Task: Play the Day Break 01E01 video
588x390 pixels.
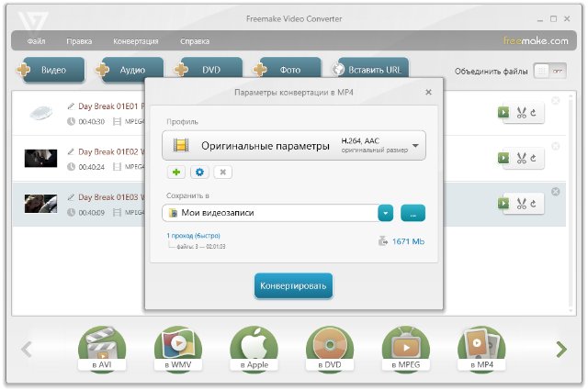Action: 503,112
